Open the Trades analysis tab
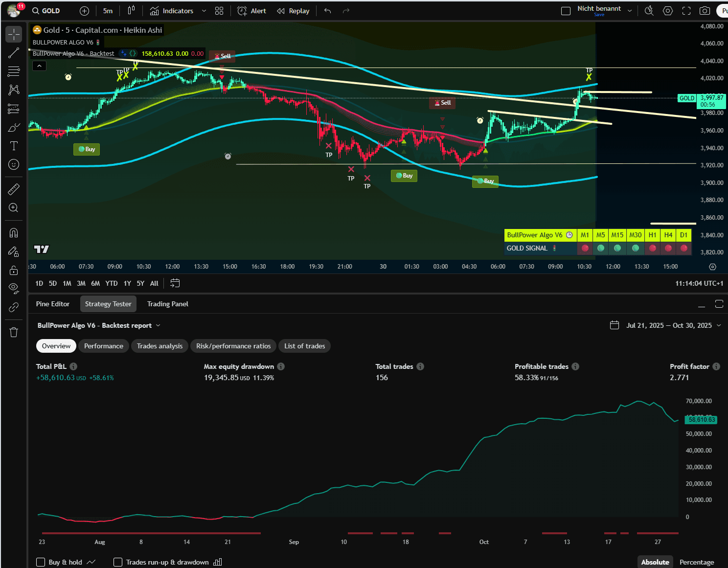 [159, 346]
